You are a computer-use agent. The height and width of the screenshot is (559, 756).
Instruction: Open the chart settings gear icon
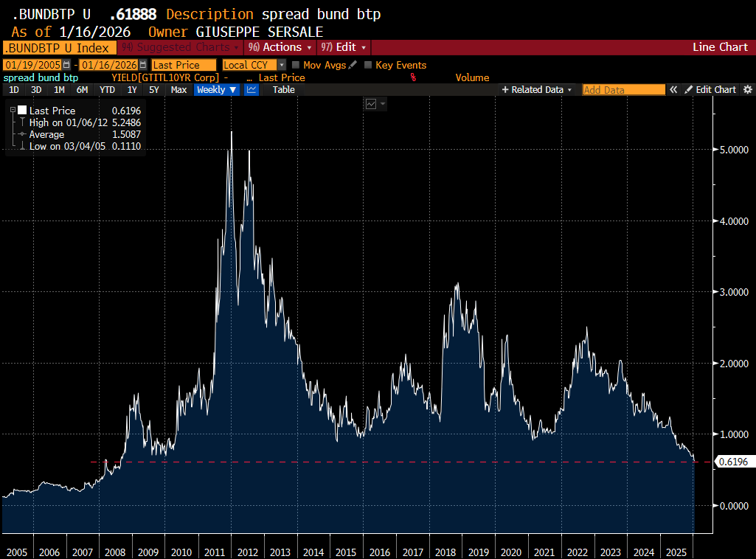tap(747, 89)
